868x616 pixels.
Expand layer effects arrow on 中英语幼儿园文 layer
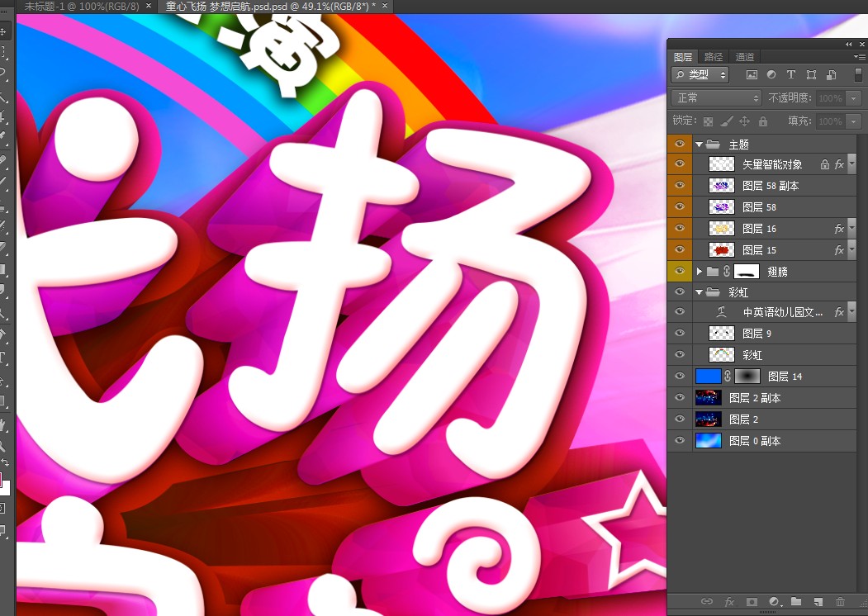point(852,311)
